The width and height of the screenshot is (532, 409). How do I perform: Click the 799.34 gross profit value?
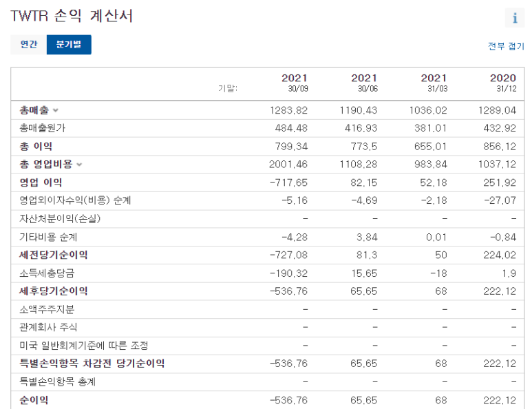click(291, 147)
